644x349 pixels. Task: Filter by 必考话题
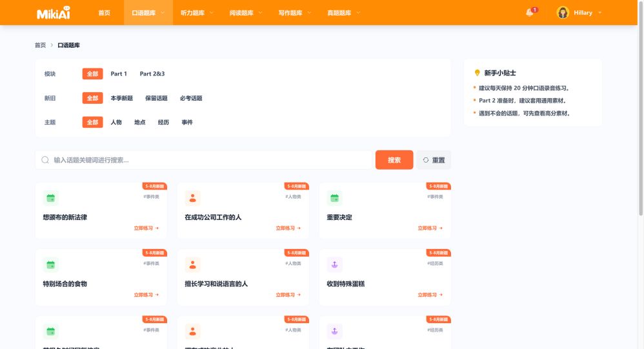[x=191, y=98]
